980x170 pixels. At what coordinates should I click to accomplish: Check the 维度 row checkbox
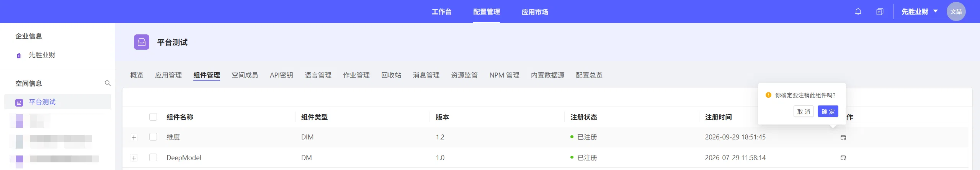point(153,137)
